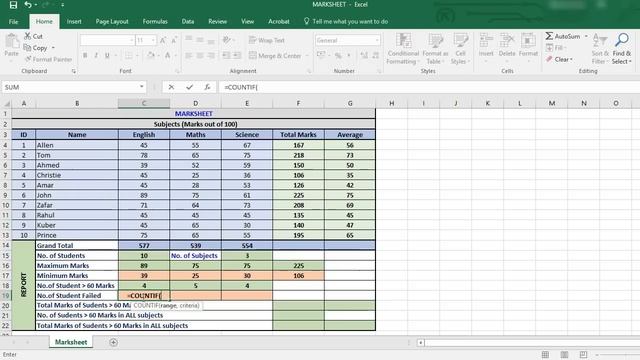
Task: Select the Marksheet sheet tab
Action: click(71, 342)
